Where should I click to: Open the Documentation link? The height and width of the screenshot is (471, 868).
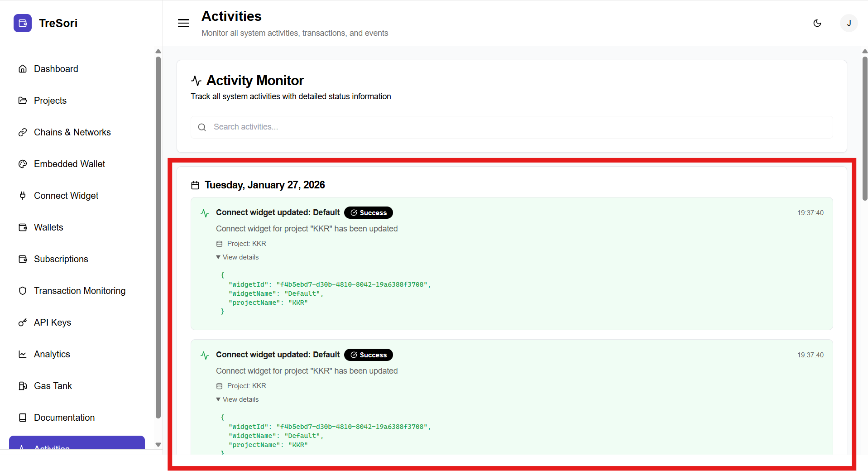(64, 418)
